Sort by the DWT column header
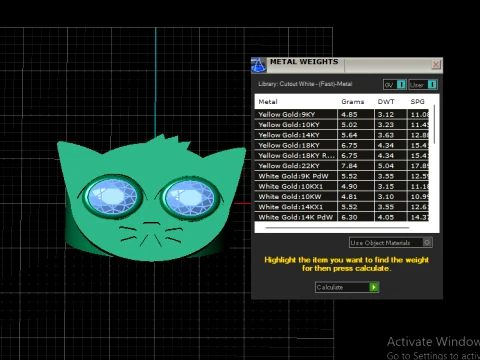Screen dimensions: 480x360 tap(386, 102)
